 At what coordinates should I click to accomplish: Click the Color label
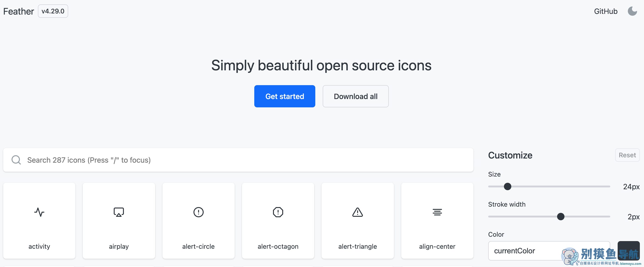pos(496,234)
